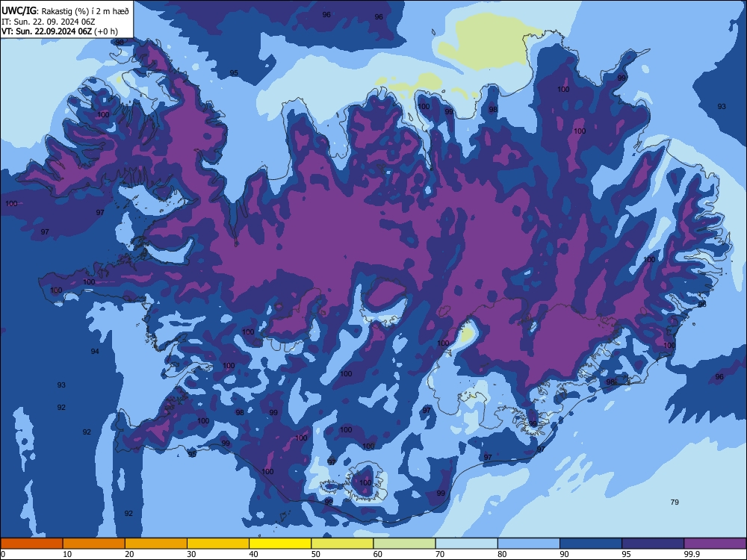Click the legend tick label '40'
This screenshot has height=560, width=747.
[253, 554]
